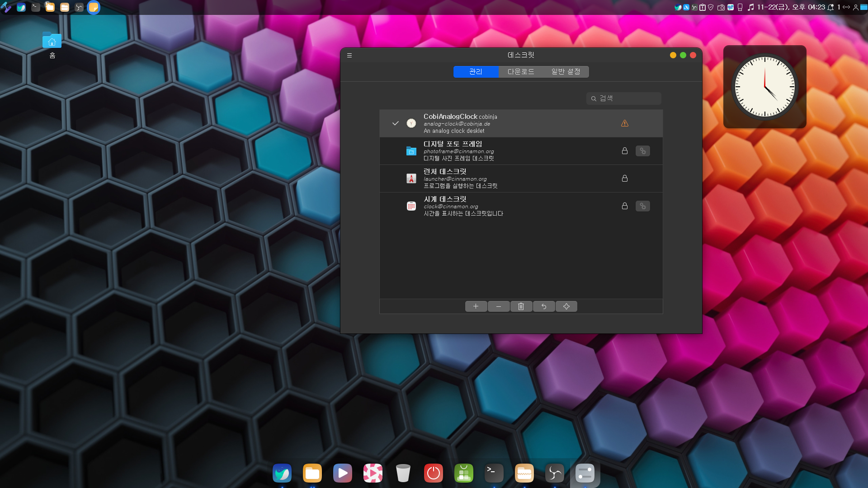
Task: Click the Whale tray icon in system tray
Action: click(678, 7)
